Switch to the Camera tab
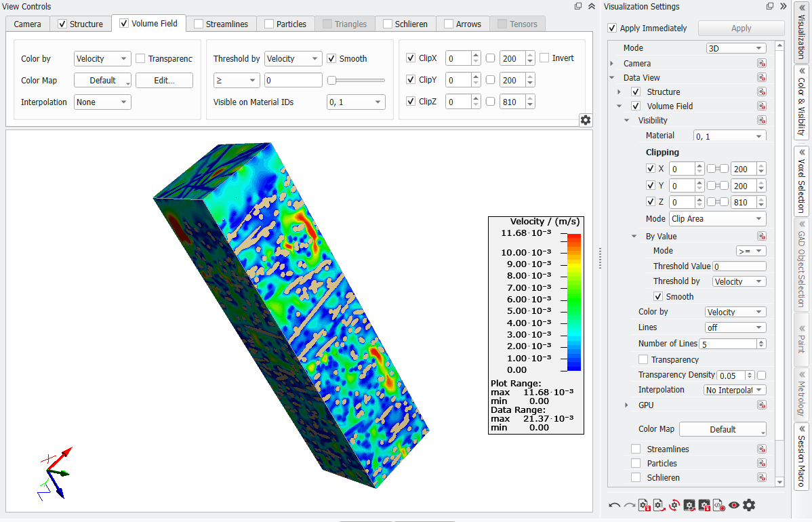The width and height of the screenshot is (812, 522). [27, 24]
